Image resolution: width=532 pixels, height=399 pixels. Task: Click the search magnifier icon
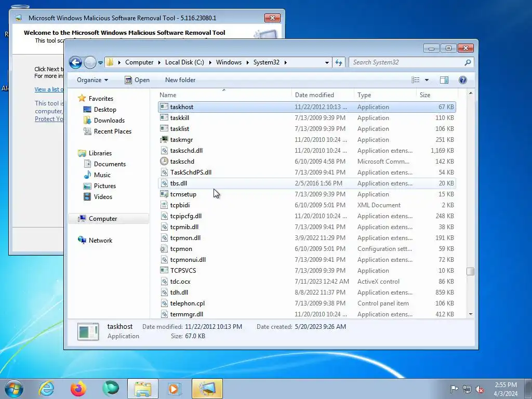click(468, 62)
